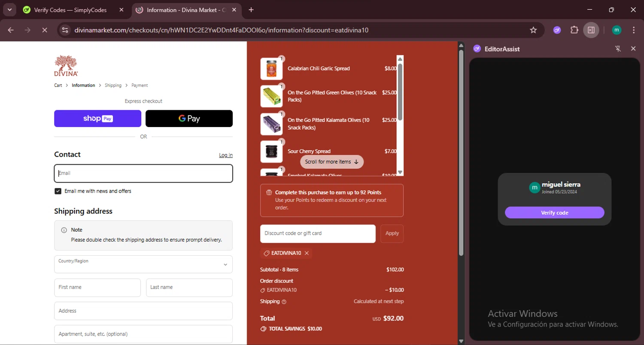Click the order list scroll up arrow
The height and width of the screenshot is (345, 644).
[400, 59]
